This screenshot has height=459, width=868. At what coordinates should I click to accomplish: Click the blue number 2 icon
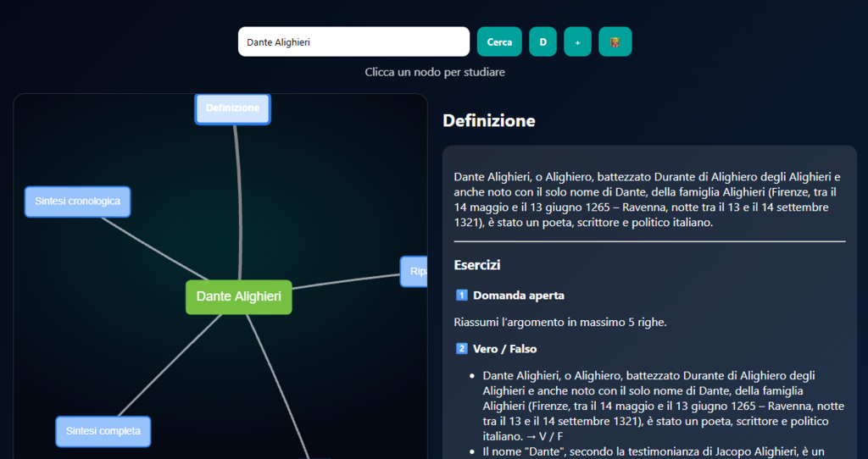462,348
